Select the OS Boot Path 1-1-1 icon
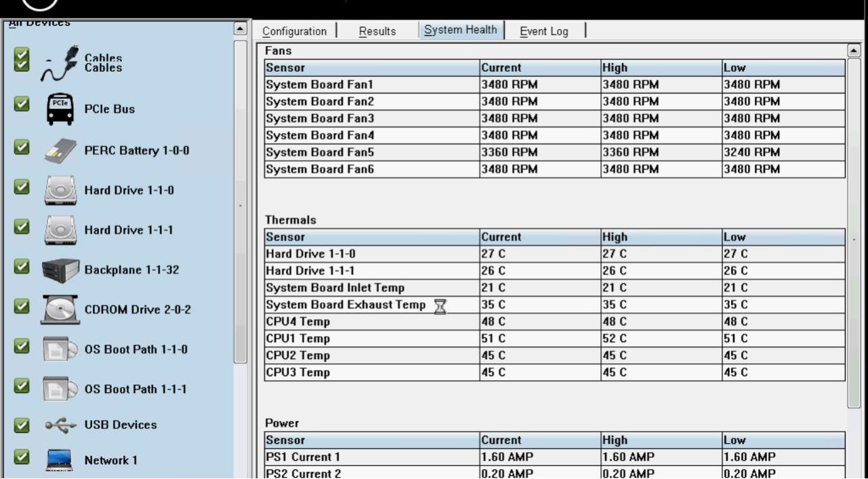868x479 pixels. click(x=60, y=389)
